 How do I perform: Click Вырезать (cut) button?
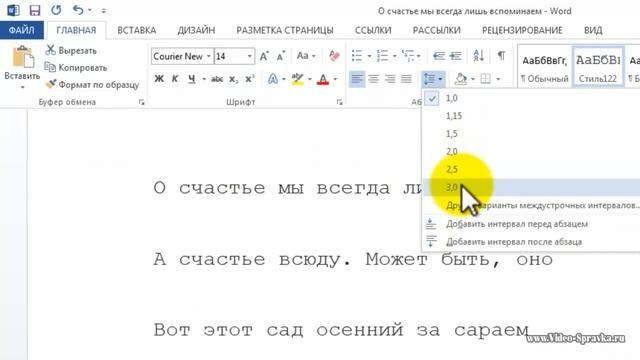71,51
